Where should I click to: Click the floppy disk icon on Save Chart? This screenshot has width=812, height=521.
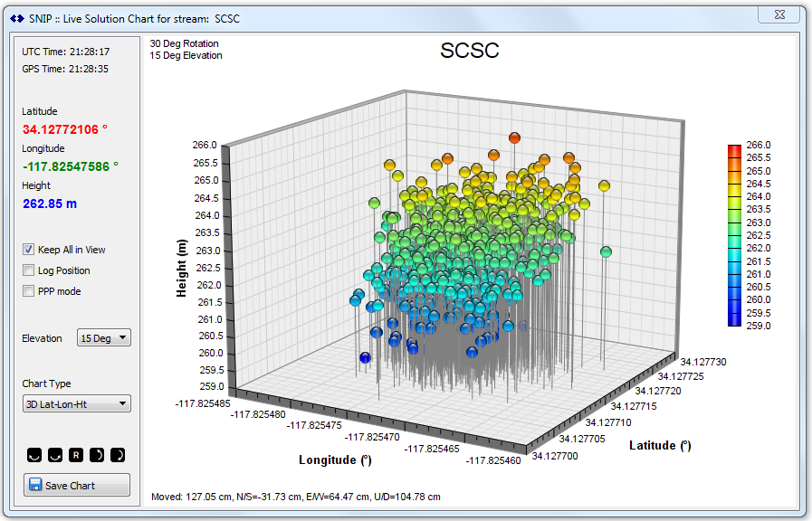[35, 485]
